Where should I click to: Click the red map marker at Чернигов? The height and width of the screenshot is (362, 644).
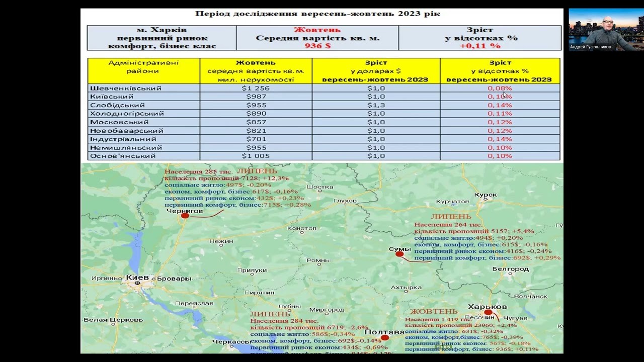[x=185, y=216]
